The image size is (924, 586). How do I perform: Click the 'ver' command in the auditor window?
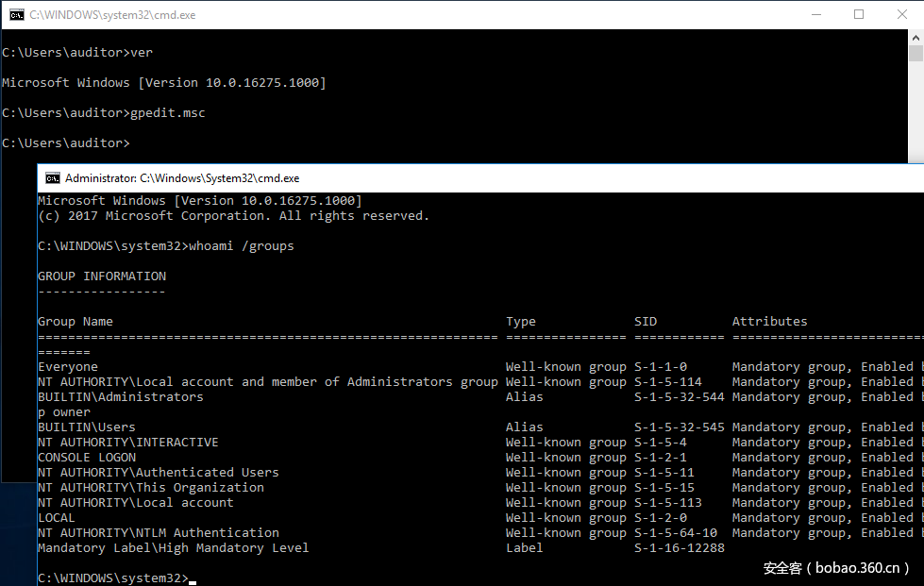pyautogui.click(x=141, y=53)
